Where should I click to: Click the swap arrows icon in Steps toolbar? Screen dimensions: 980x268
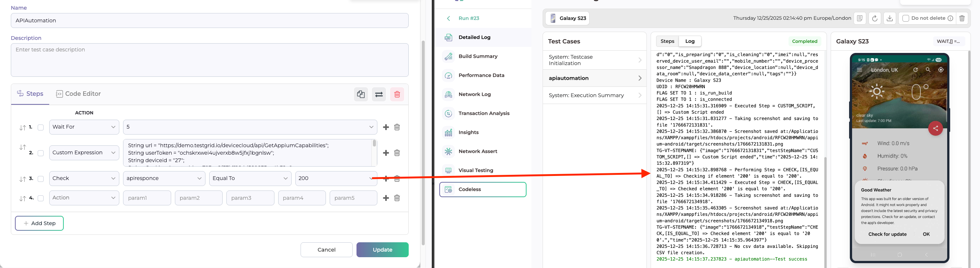(x=379, y=94)
